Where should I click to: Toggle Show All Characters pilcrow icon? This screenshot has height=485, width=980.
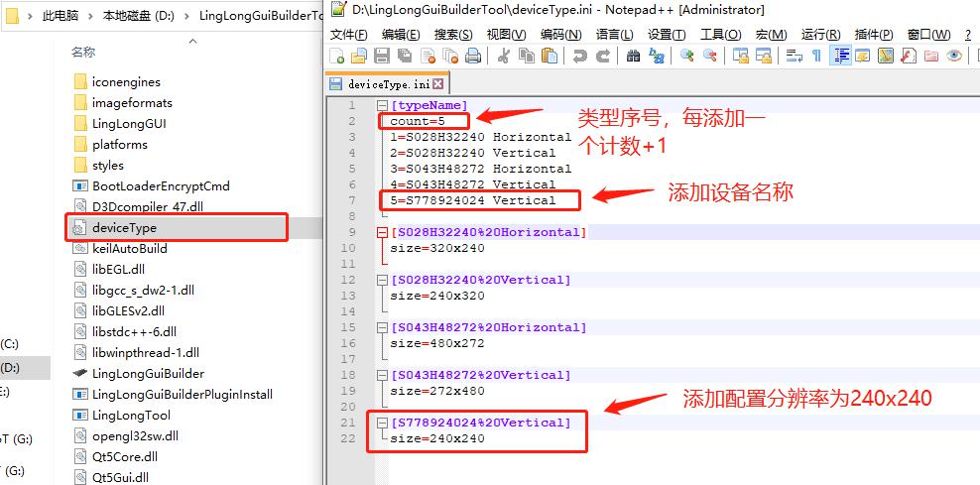point(817,57)
